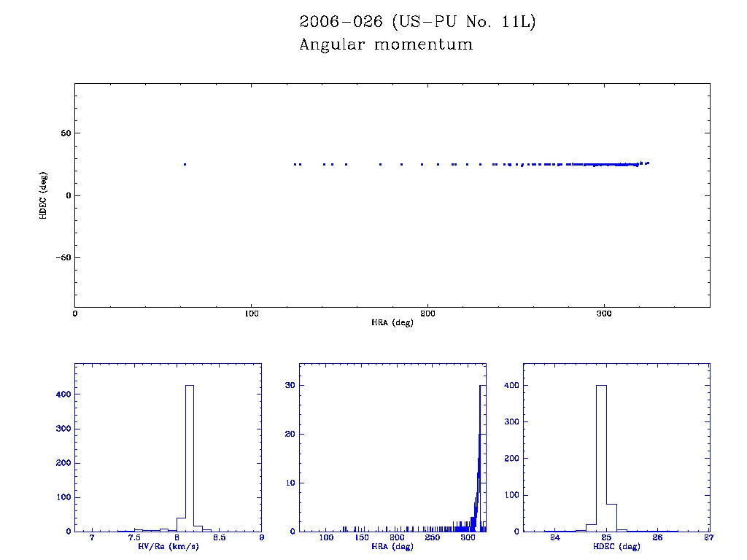
Task: Click the tallest bar in HV/Re histogram
Action: pos(189,459)
